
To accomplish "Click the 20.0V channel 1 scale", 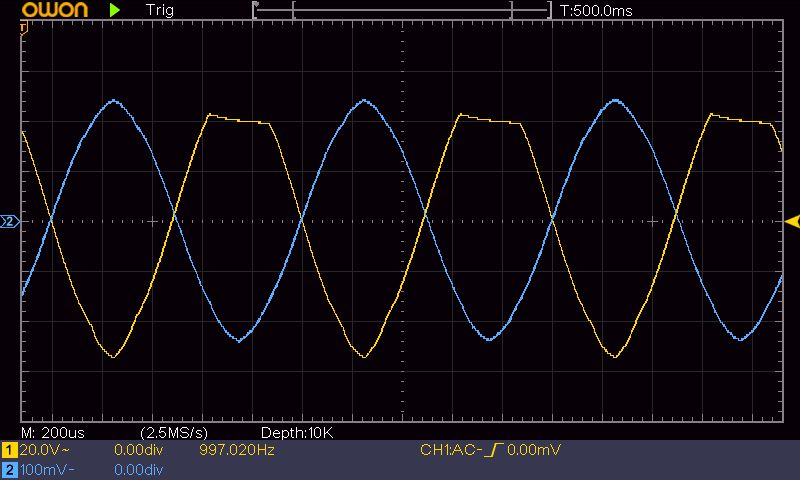I will tap(44, 449).
